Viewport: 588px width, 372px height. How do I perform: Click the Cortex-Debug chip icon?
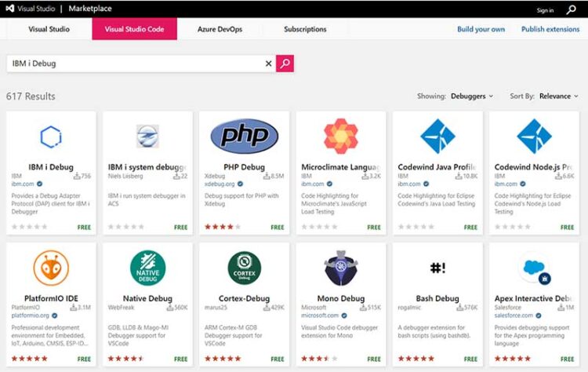244,268
